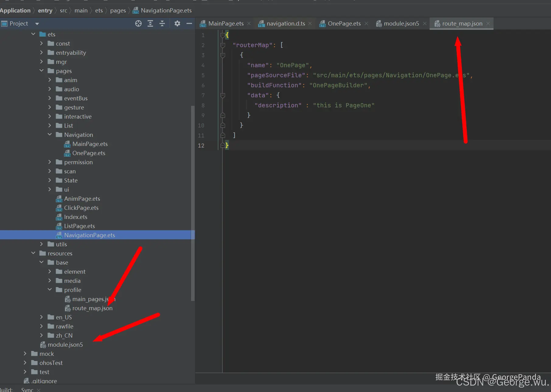Open Project panel settings gear
551x392 pixels.
[x=177, y=23]
